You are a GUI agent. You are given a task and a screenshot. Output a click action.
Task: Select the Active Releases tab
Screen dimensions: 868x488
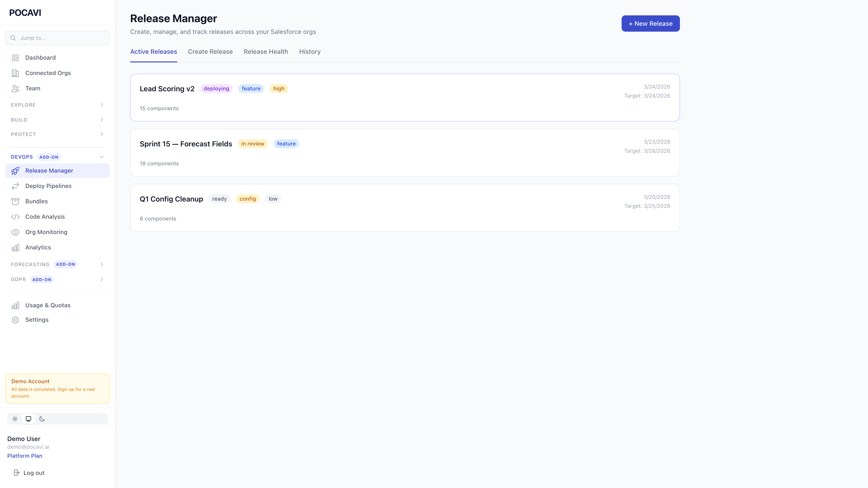(x=154, y=52)
